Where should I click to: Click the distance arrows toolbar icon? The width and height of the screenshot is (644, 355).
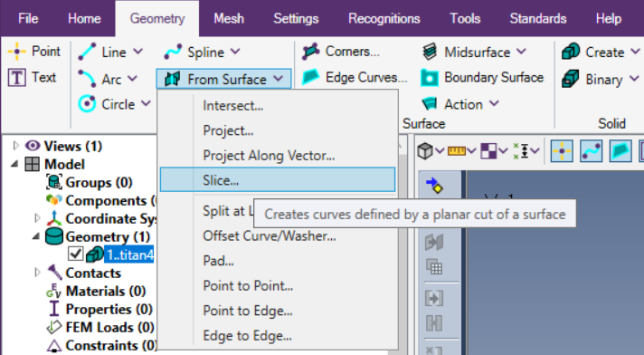point(520,151)
